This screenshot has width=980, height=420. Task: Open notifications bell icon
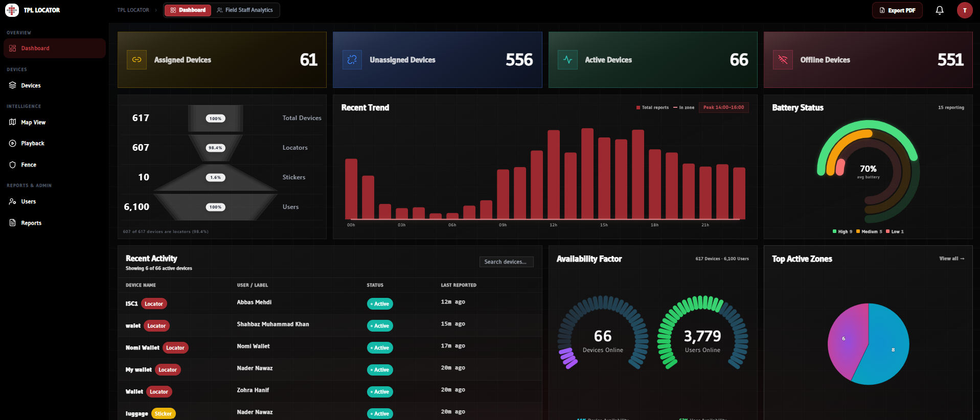click(x=940, y=10)
